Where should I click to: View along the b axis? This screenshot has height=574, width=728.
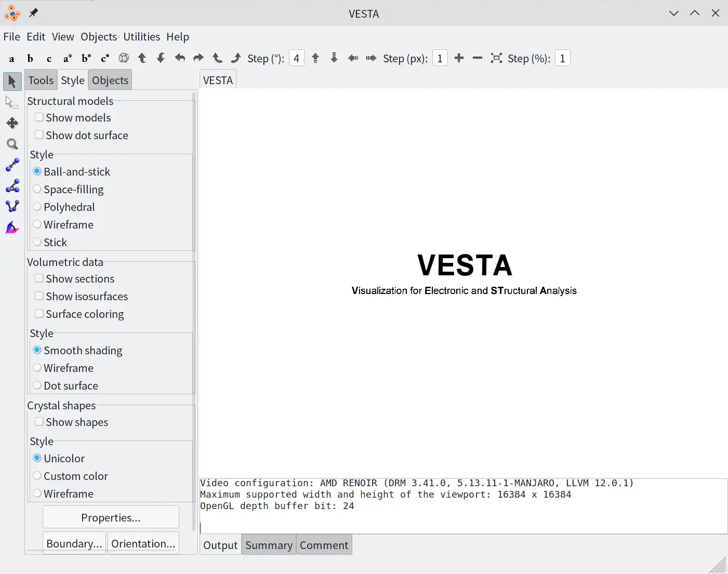(x=30, y=58)
